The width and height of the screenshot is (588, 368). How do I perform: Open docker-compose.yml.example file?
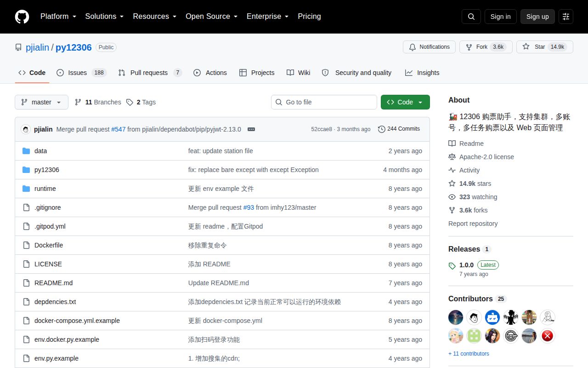pyautogui.click(x=77, y=321)
